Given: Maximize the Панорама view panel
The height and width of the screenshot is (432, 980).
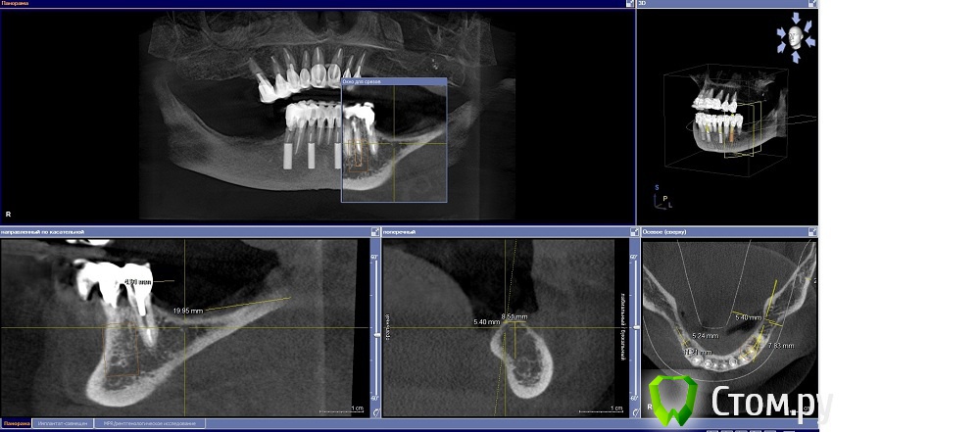Looking at the screenshot, I should (x=629, y=4).
